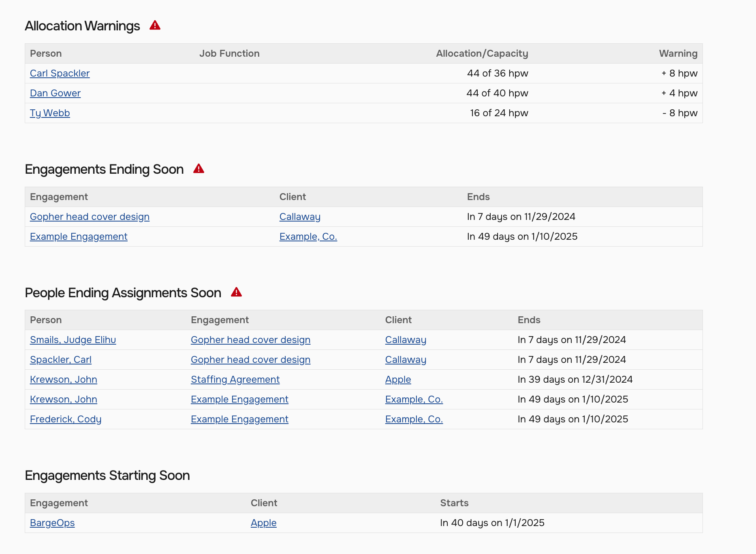Viewport: 756px width, 554px height.
Task: Click the Engagements Ending Soon warning icon
Action: tap(199, 169)
